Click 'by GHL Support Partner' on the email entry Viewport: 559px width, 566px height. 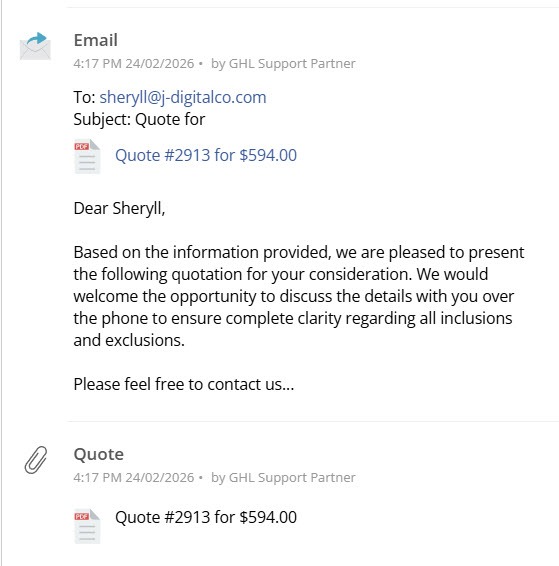283,64
